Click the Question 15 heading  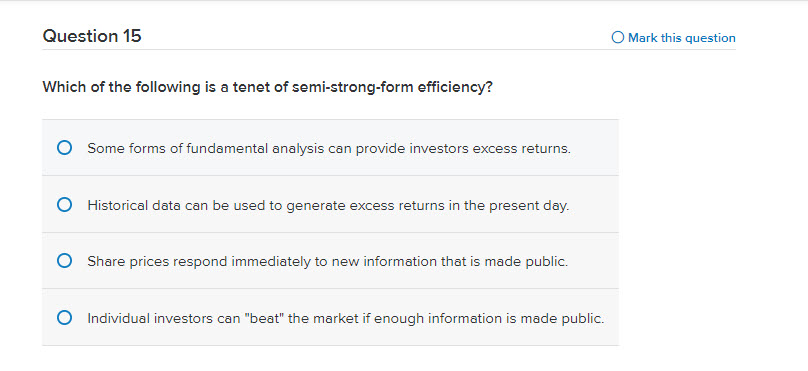pos(92,36)
